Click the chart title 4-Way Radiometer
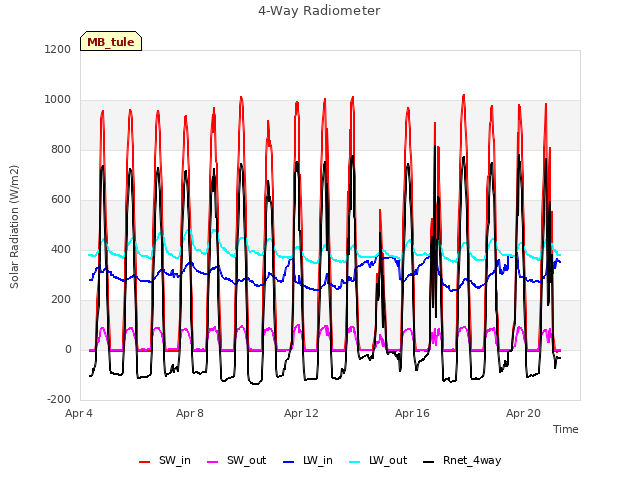The height and width of the screenshot is (480, 640). pos(319,11)
